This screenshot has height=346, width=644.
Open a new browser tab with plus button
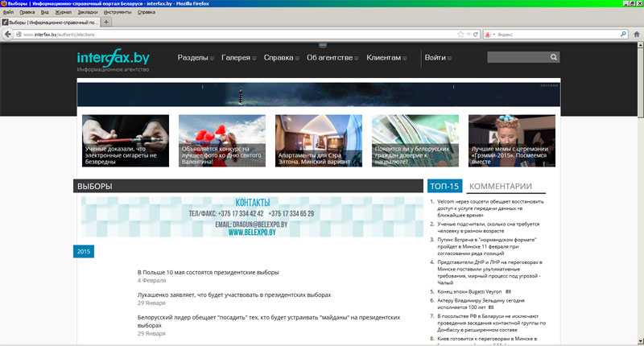(x=107, y=23)
